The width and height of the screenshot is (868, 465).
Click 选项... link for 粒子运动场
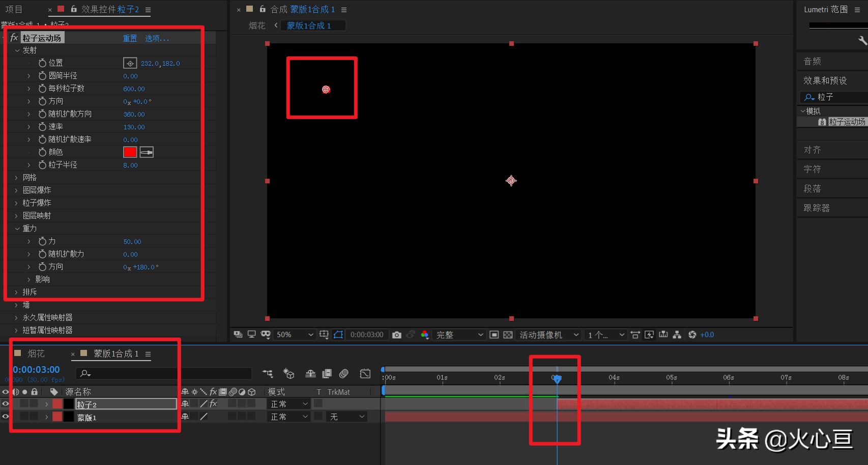pyautogui.click(x=157, y=38)
